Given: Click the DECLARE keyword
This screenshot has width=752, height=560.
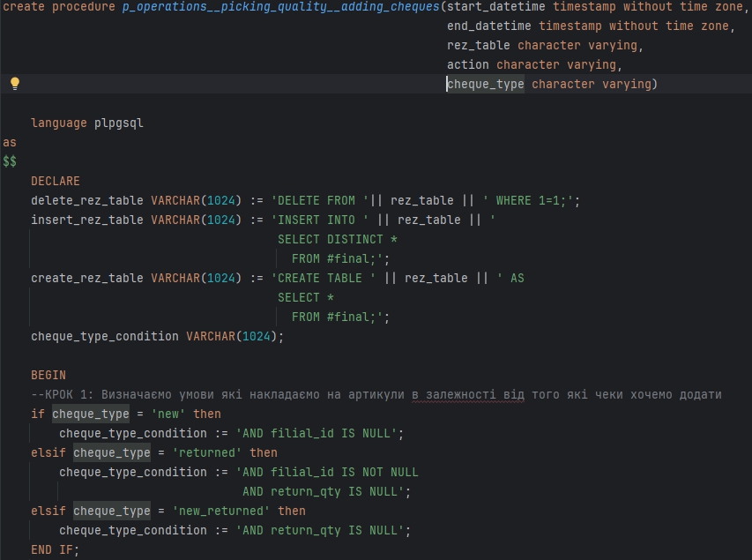Looking at the screenshot, I should (56, 181).
